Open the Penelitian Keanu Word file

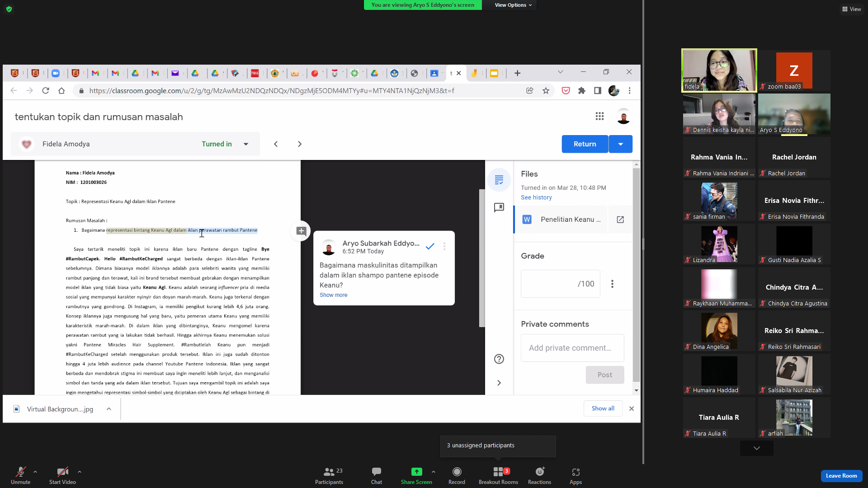click(x=561, y=220)
